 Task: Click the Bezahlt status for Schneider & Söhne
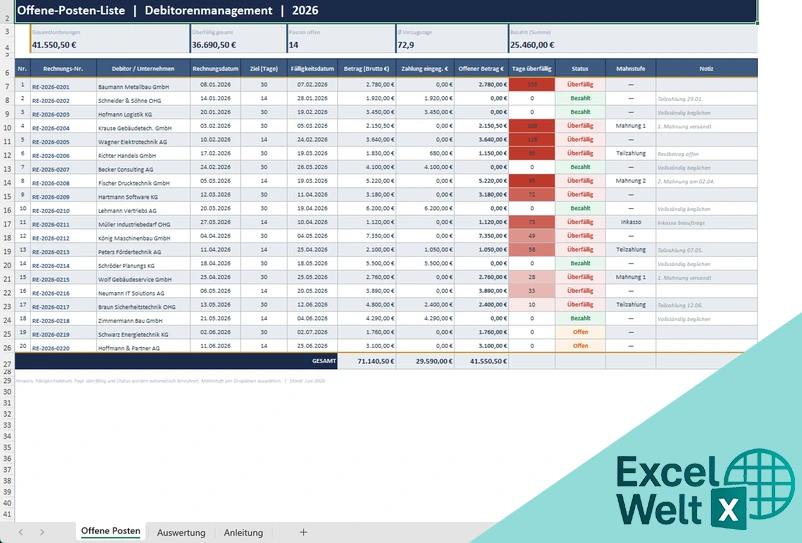[x=580, y=98]
